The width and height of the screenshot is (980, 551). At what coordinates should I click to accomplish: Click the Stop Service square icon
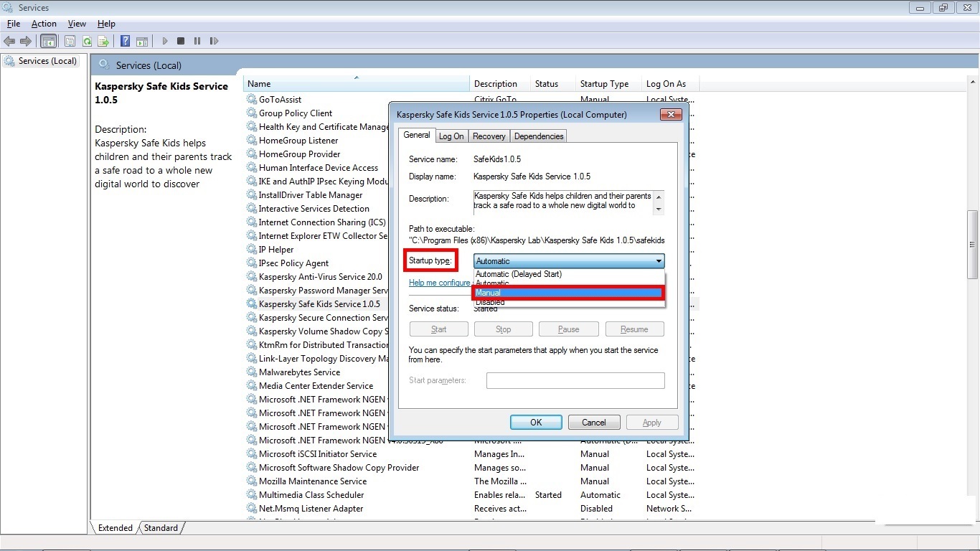[181, 42]
